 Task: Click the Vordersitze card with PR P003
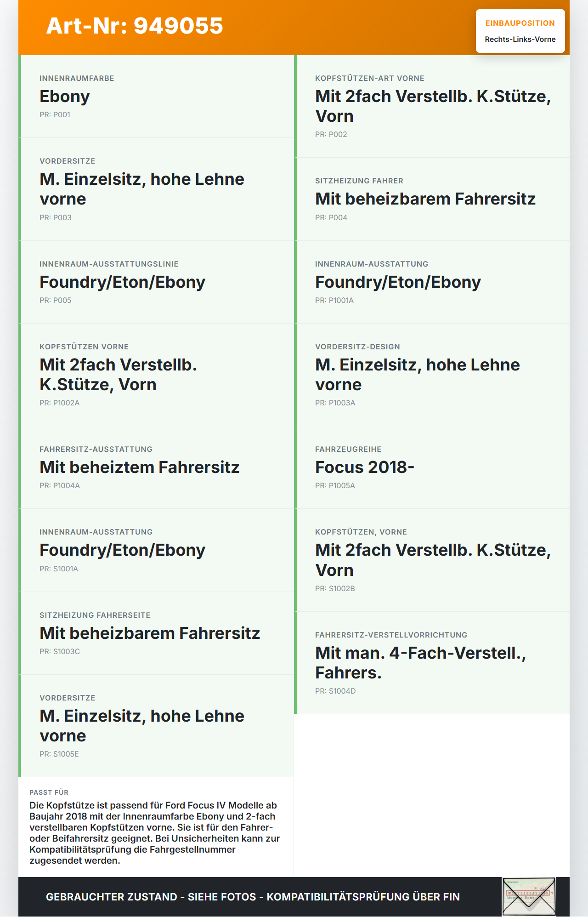pyautogui.click(x=156, y=189)
